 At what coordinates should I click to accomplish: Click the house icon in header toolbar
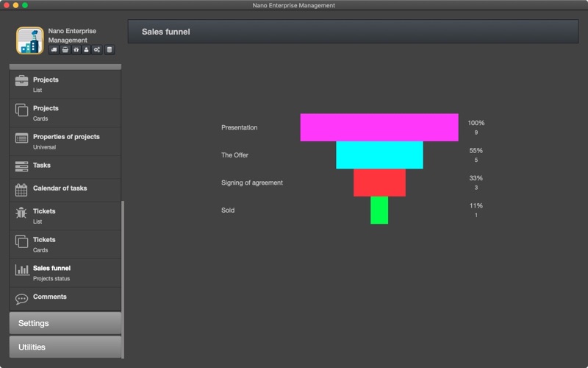76,50
